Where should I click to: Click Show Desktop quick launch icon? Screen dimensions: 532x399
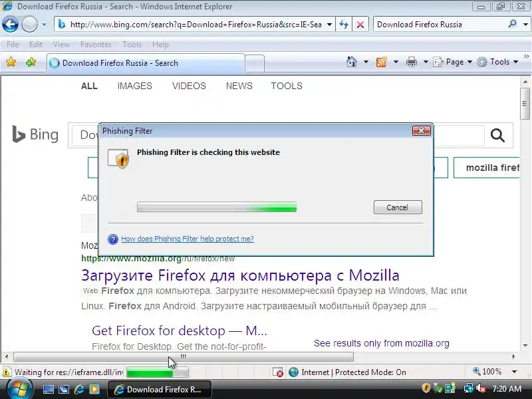coord(48,389)
